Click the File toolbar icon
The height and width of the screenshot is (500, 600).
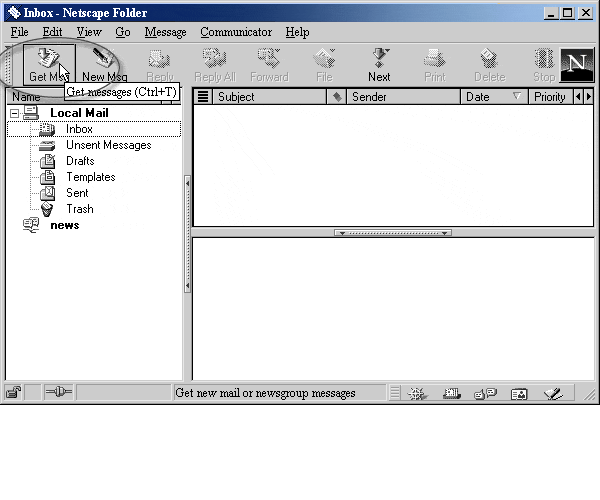click(x=324, y=65)
